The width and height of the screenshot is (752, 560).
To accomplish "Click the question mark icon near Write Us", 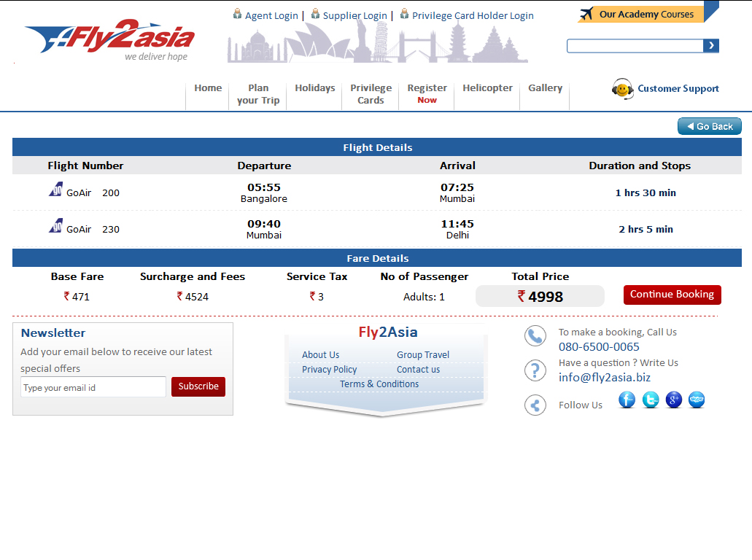I will point(535,370).
